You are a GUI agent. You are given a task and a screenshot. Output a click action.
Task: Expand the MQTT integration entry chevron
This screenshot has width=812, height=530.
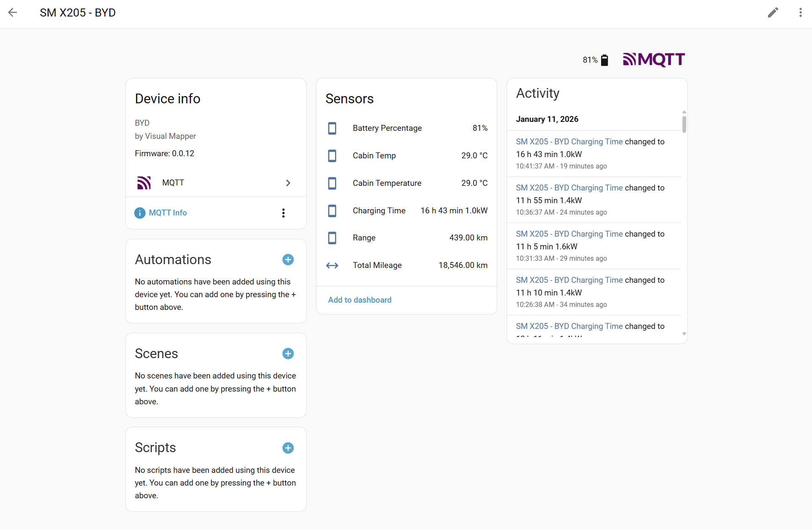[x=288, y=183]
